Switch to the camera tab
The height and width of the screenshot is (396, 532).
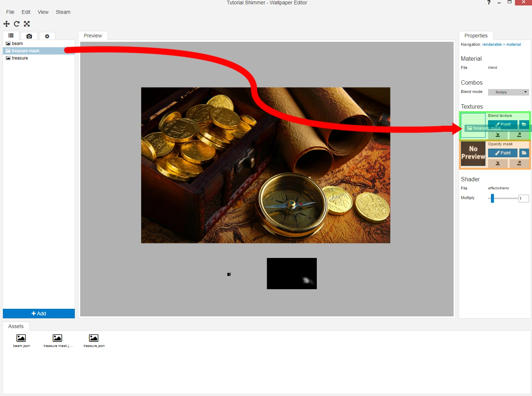pyautogui.click(x=29, y=36)
